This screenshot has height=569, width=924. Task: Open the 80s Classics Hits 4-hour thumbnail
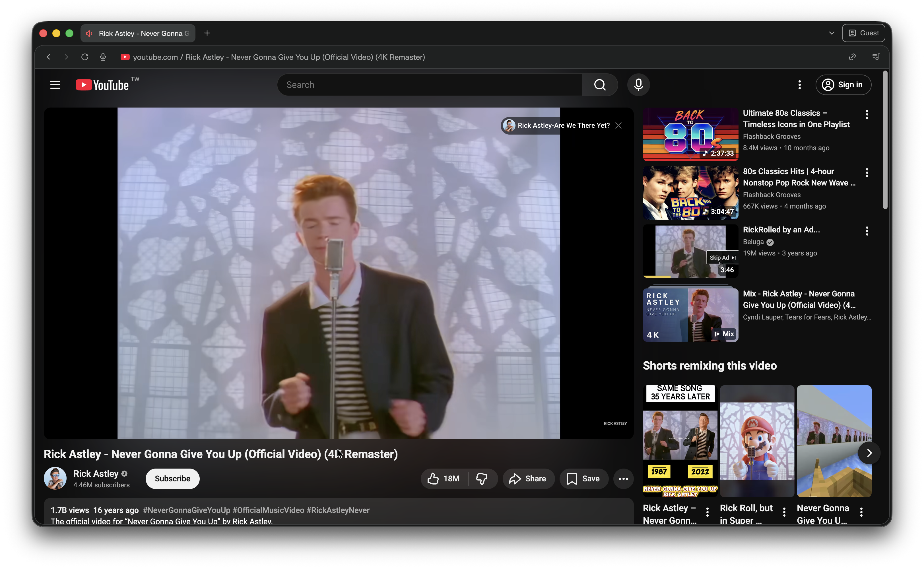click(x=690, y=192)
